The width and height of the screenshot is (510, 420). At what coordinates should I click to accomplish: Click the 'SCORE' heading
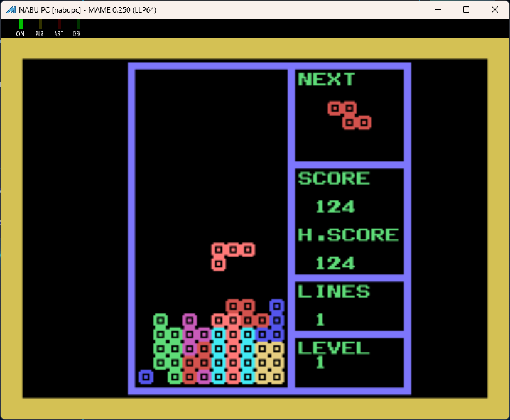[334, 178]
